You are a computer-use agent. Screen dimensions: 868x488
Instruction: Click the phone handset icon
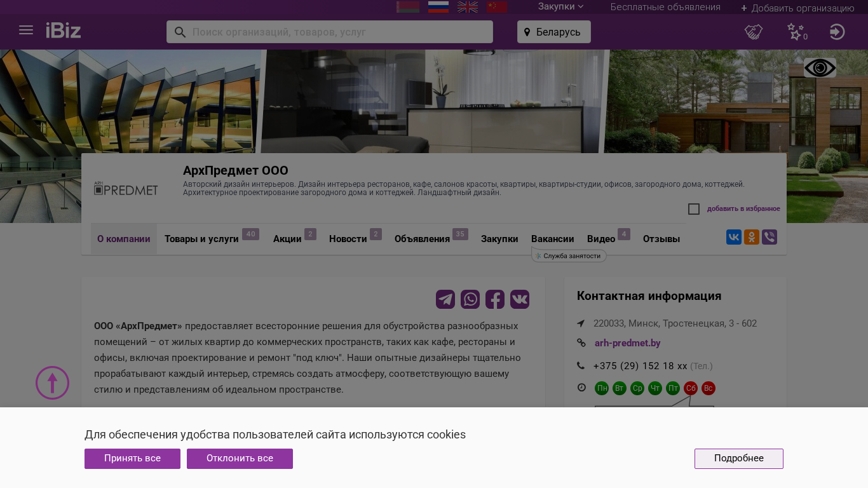click(581, 366)
